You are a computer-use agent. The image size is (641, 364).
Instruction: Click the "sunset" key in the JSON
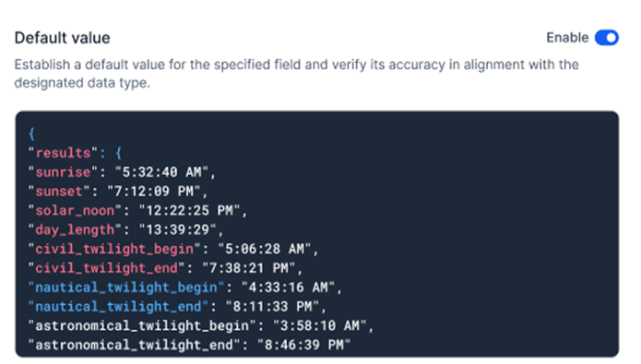[x=59, y=191]
